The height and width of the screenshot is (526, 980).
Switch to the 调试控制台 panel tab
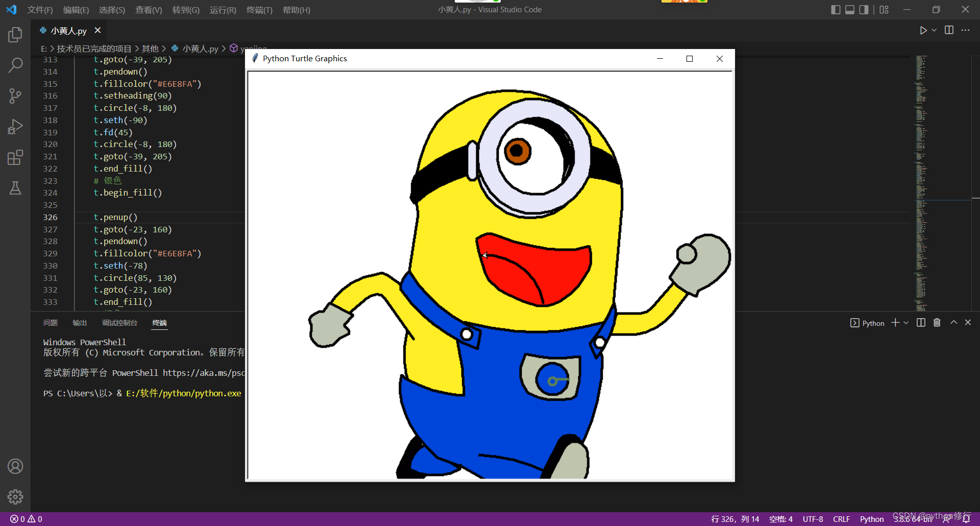(119, 323)
